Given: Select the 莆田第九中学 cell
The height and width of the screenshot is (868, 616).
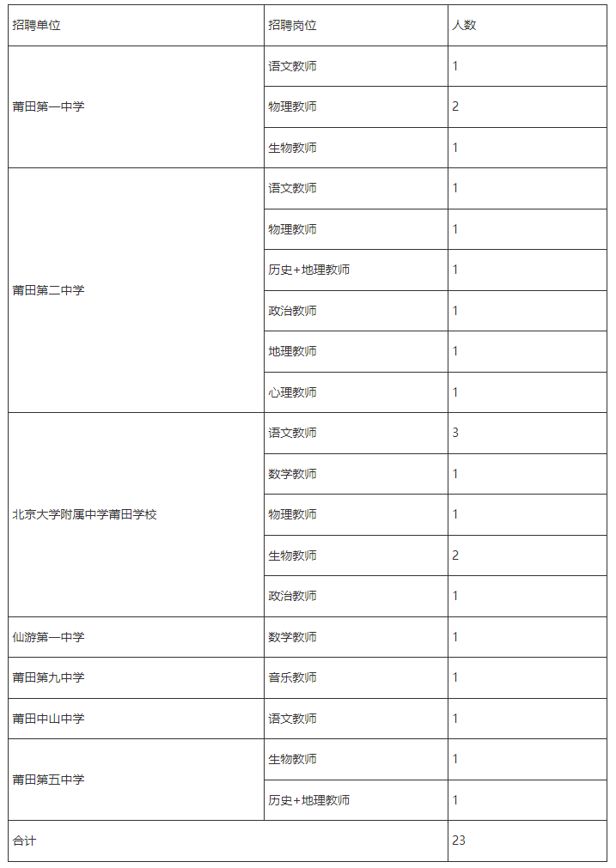Looking at the screenshot, I should 49,677.
